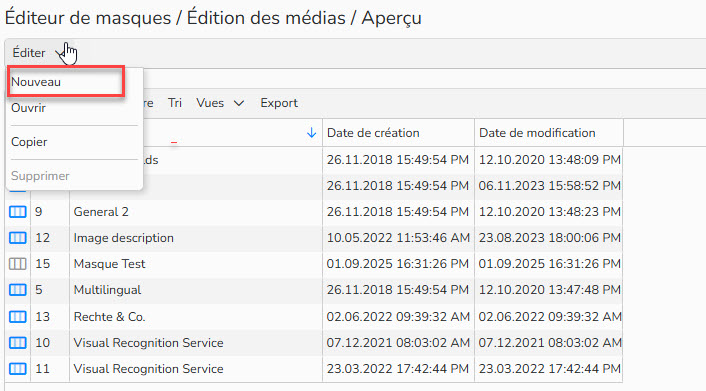The height and width of the screenshot is (391, 706).
Task: Click mask icon for row ID 10
Action: [18, 343]
